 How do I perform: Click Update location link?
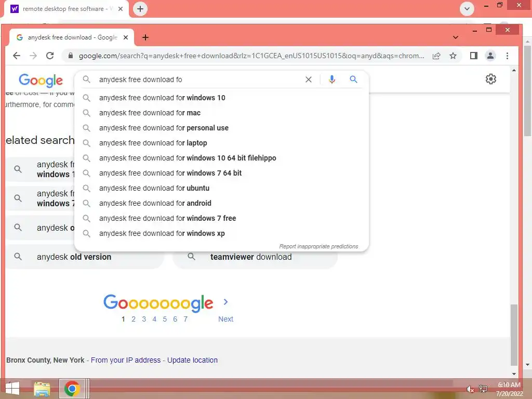click(192, 360)
